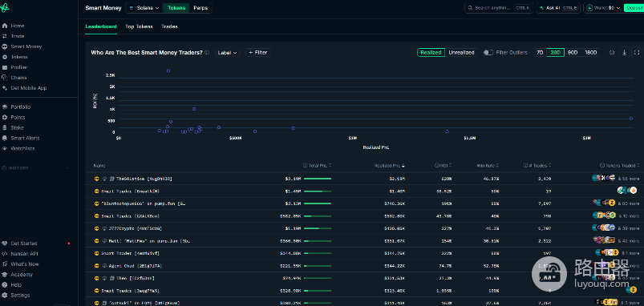Click the + Filter button
644x306 pixels.
258,53
